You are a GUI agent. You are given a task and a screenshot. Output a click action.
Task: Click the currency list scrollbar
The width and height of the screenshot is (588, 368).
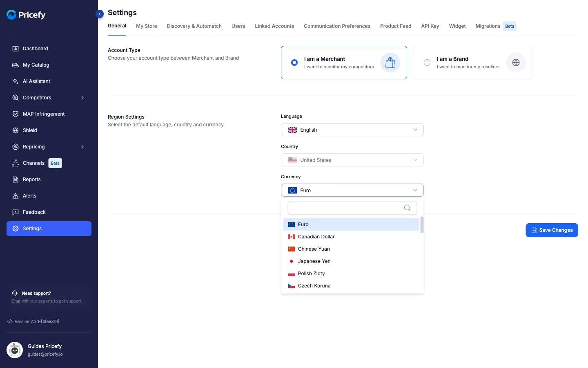point(422,224)
